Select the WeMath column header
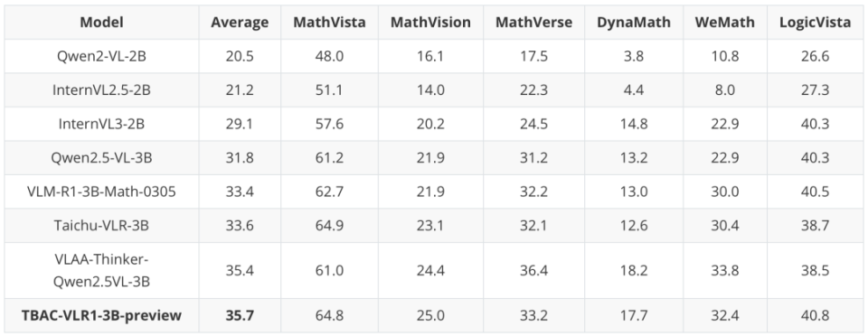This screenshot has height=336, width=868. click(725, 22)
